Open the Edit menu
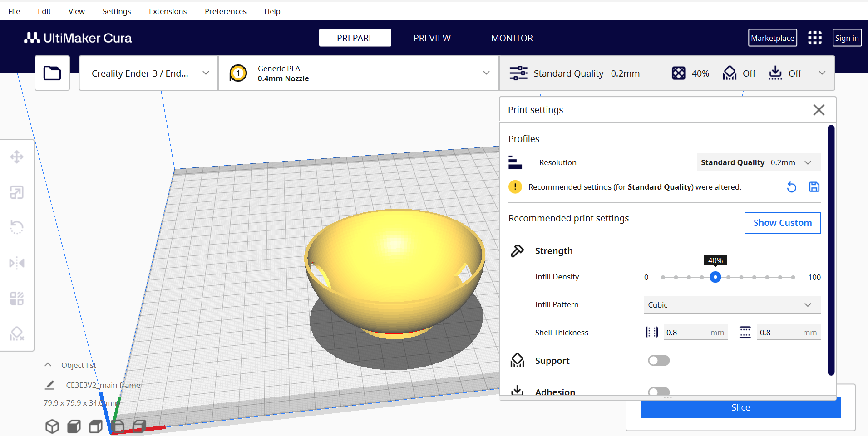The image size is (868, 436). (x=44, y=11)
